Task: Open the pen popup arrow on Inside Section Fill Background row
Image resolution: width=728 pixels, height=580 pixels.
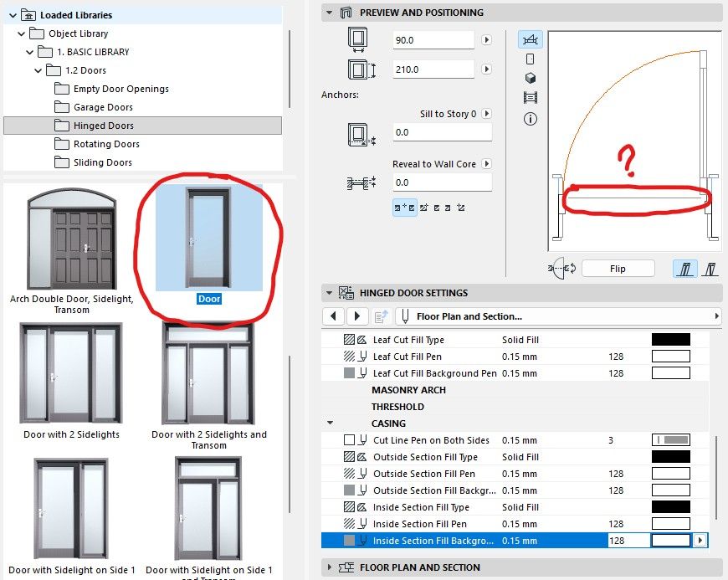Action: click(x=700, y=541)
